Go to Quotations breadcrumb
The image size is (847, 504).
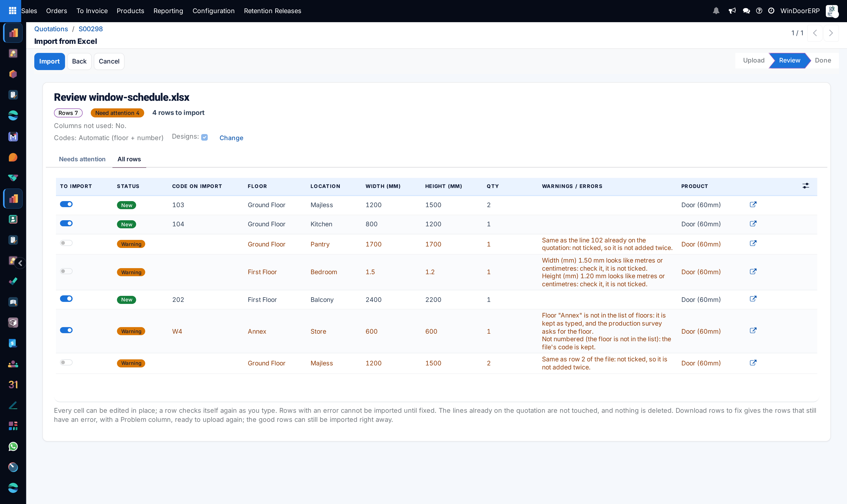51,29
